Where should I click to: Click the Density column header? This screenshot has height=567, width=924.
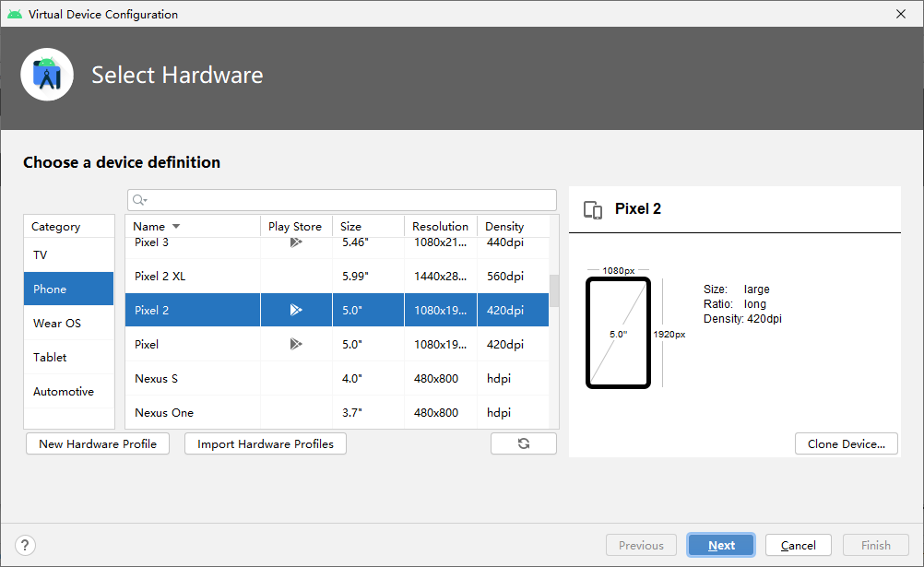pos(514,226)
